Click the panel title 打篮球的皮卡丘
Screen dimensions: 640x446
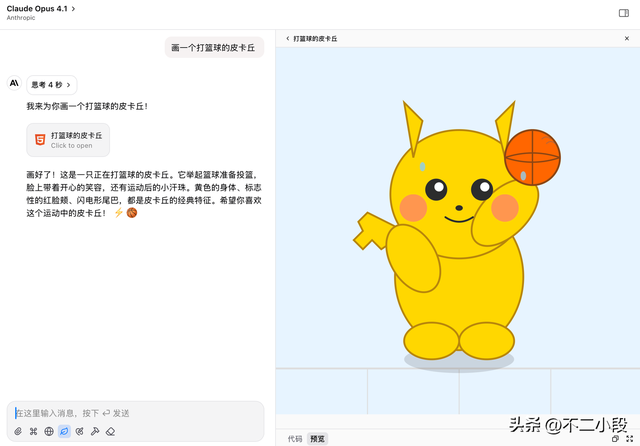pos(315,39)
